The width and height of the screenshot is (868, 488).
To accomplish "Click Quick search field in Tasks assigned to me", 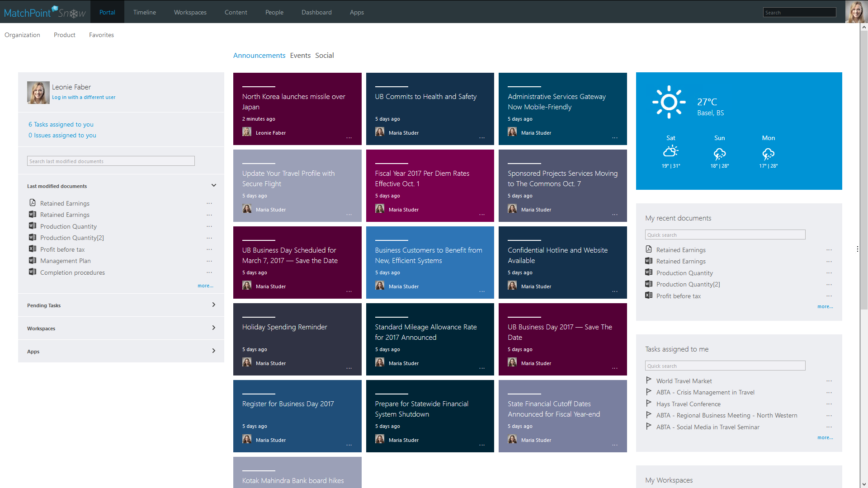I will (725, 366).
